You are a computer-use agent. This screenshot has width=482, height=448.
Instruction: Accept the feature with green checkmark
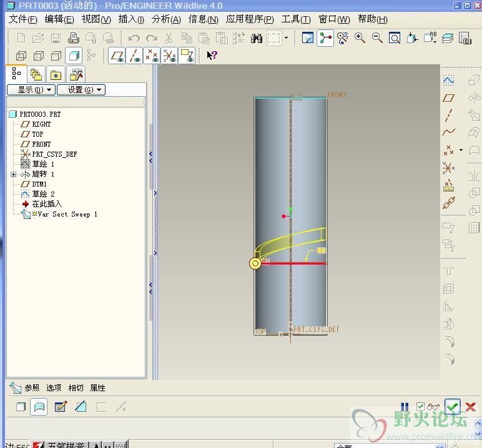pos(453,407)
